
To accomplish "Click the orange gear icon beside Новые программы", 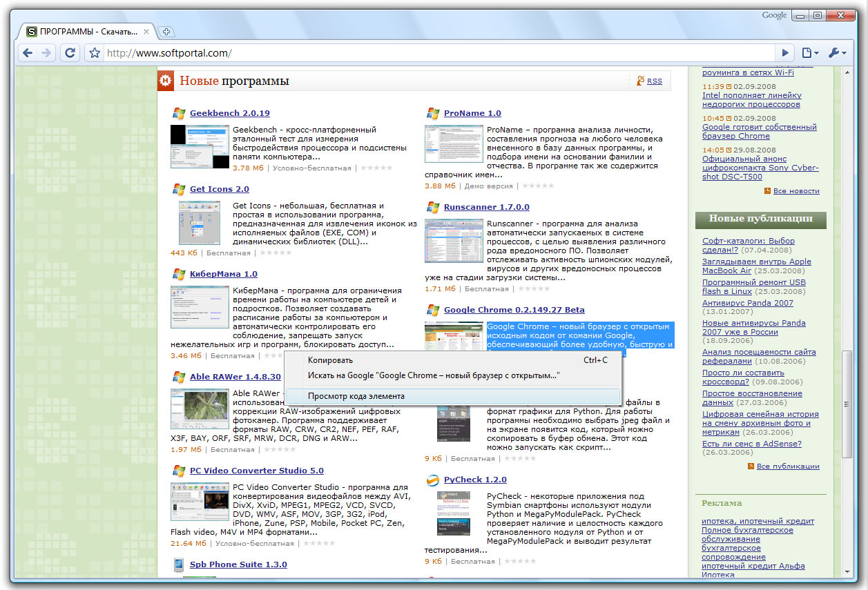I will point(166,81).
